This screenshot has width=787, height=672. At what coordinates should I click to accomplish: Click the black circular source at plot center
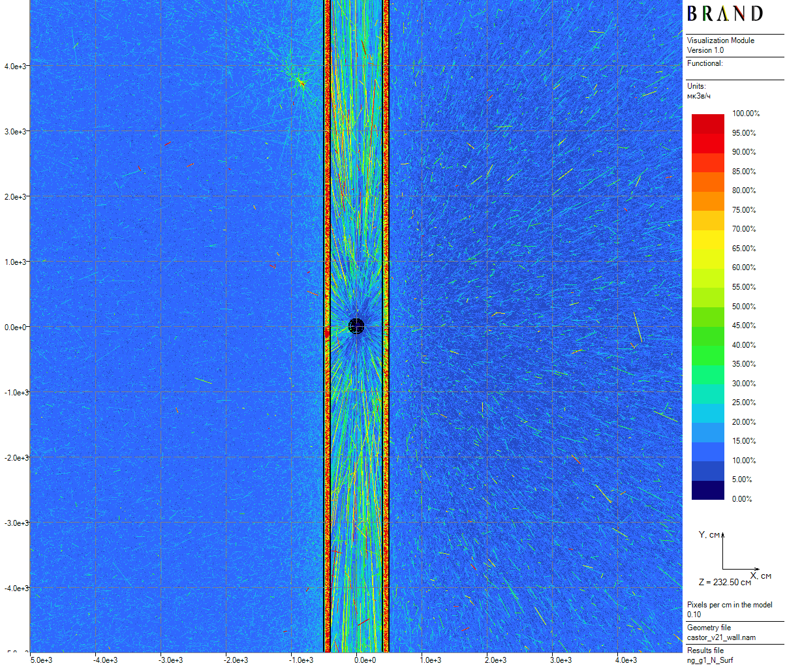tap(356, 326)
